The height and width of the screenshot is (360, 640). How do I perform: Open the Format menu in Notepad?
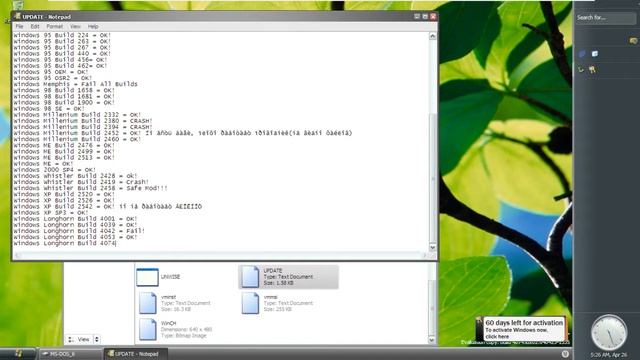pos(54,26)
